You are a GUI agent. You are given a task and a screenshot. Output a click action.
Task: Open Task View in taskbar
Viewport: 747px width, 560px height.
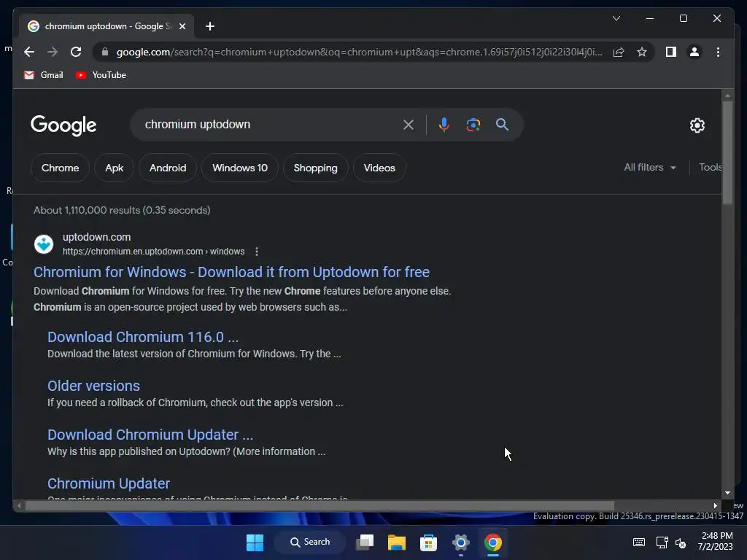point(365,542)
